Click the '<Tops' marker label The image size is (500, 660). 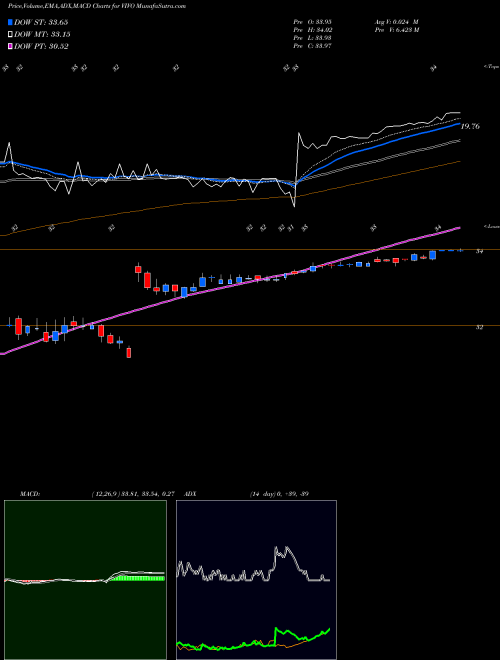click(x=491, y=67)
